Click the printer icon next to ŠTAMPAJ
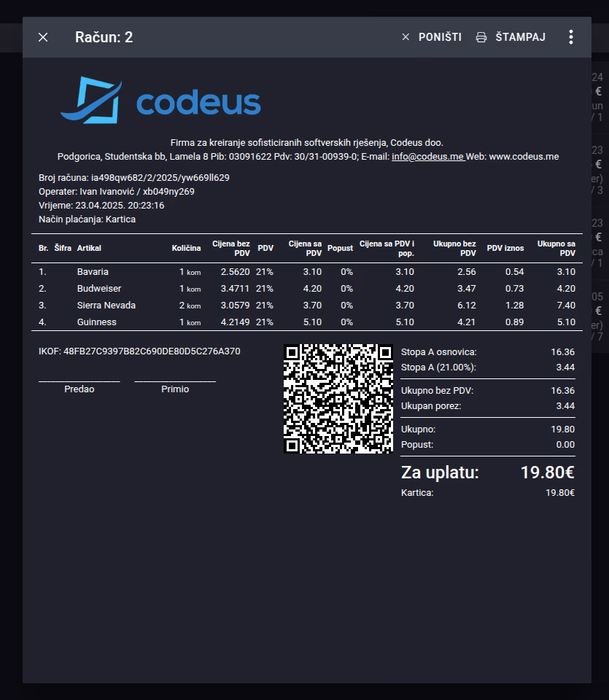This screenshot has height=700, width=609. [x=481, y=37]
